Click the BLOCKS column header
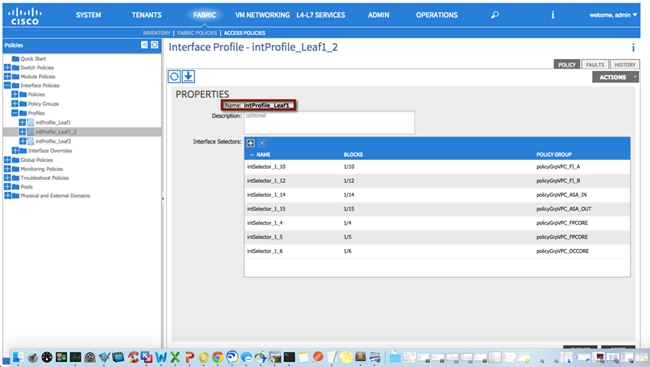 353,154
